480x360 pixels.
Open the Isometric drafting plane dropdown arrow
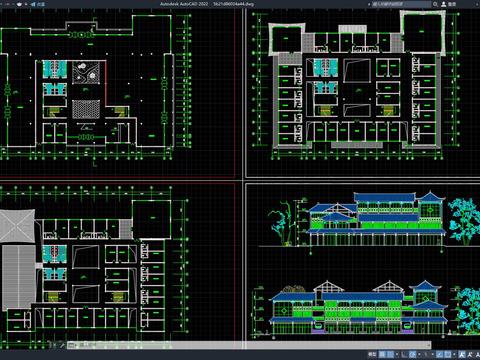433,354
